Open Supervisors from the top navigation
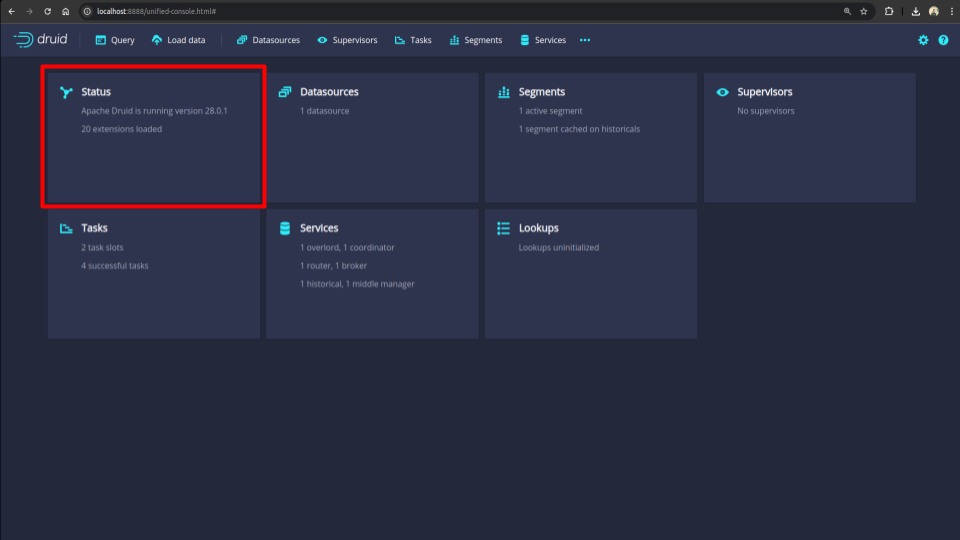This screenshot has height=540, width=960. (347, 40)
